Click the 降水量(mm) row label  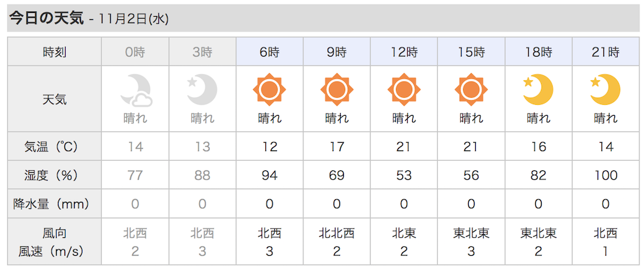(x=54, y=203)
